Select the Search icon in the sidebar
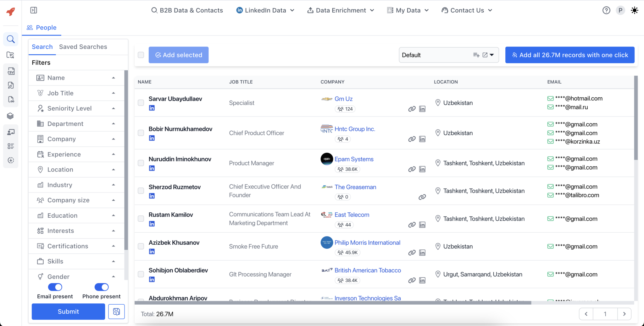Viewport: 644px width, 326px height. point(11,39)
